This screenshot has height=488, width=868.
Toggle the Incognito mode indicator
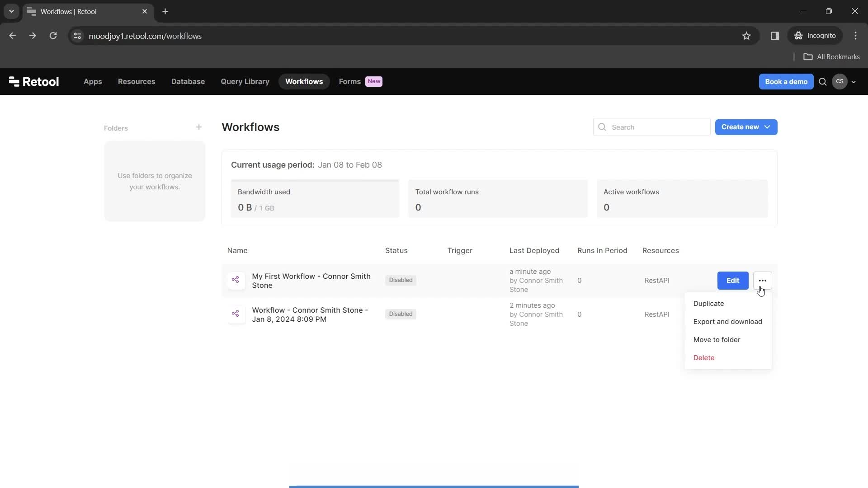click(x=818, y=36)
